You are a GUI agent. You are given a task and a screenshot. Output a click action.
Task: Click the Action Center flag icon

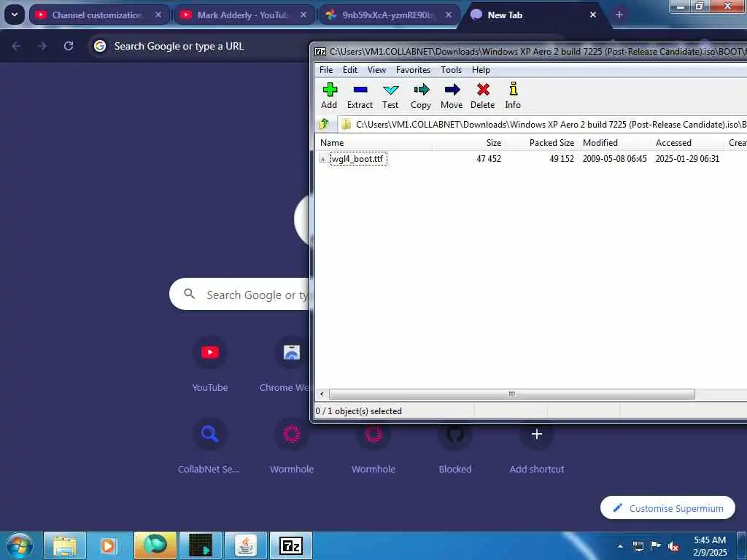(656, 546)
